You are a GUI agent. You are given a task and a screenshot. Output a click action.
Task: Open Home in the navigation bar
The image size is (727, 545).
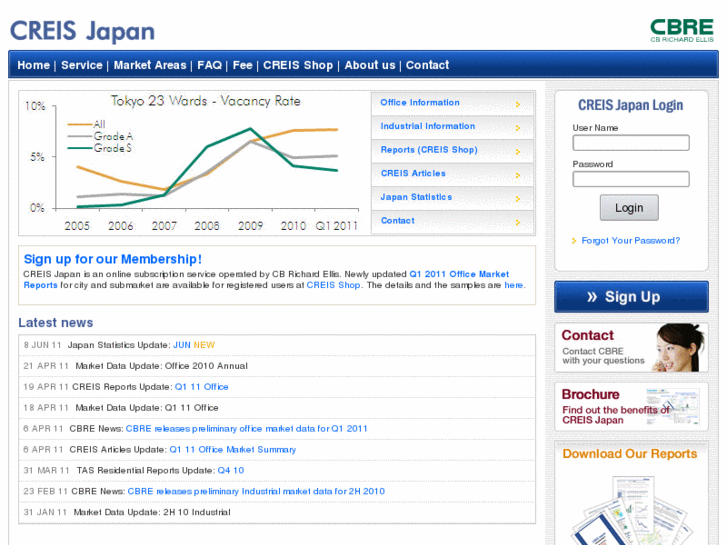click(x=33, y=65)
